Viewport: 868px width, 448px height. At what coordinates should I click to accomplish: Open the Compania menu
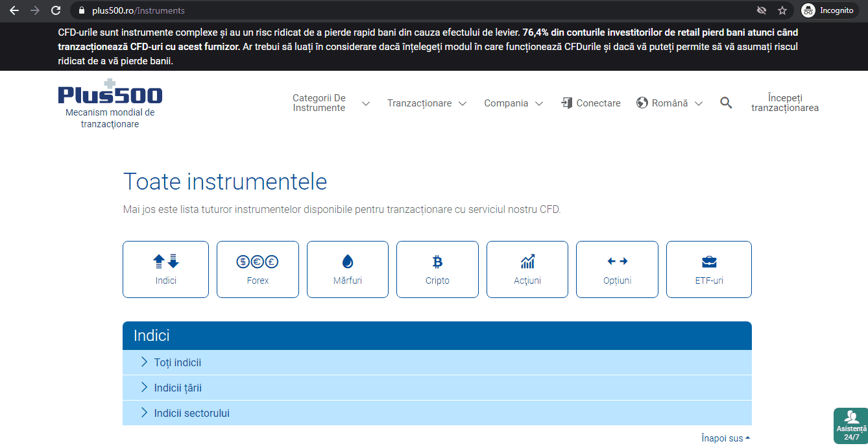[513, 103]
